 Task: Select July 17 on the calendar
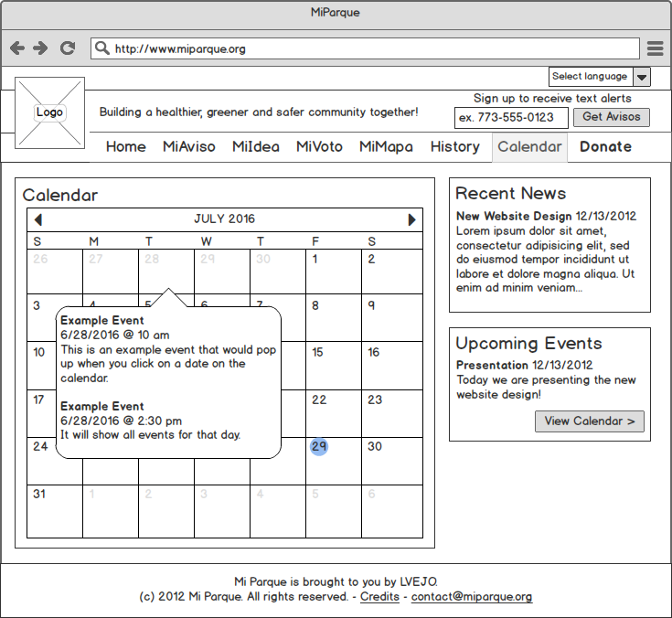(x=41, y=413)
